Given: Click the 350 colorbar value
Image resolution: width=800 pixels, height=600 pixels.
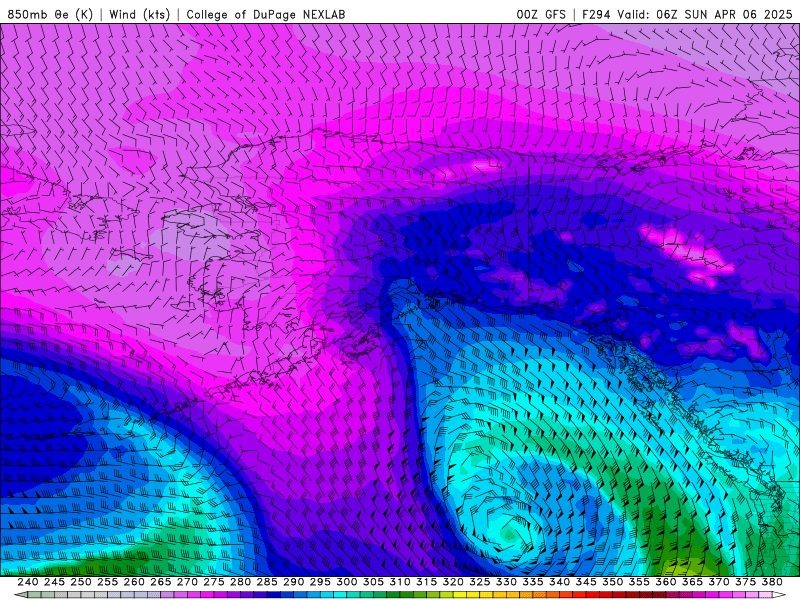Looking at the screenshot, I should (612, 582).
